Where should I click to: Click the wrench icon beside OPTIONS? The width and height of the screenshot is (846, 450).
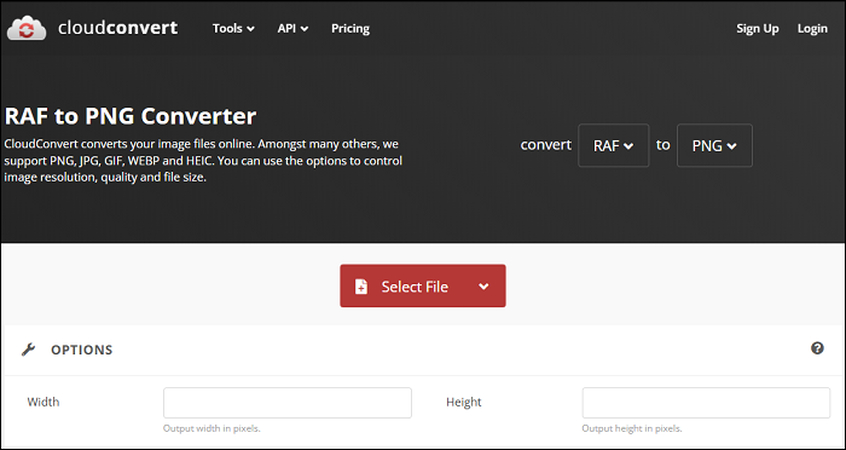pyautogui.click(x=28, y=350)
